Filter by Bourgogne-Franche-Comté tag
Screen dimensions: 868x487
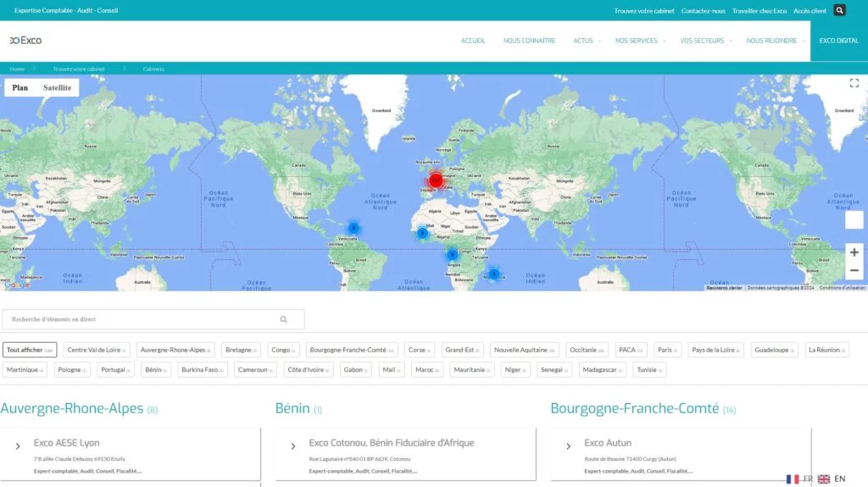click(x=352, y=350)
